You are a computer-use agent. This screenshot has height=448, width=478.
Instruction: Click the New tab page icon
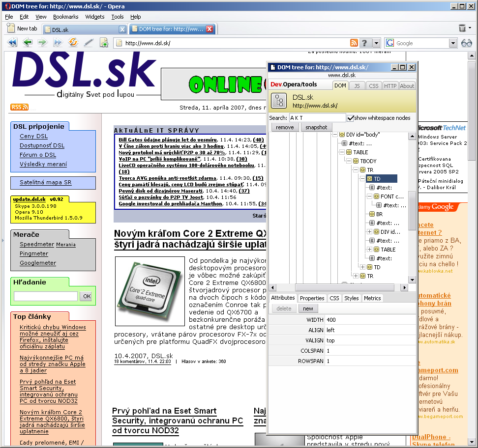(11, 28)
